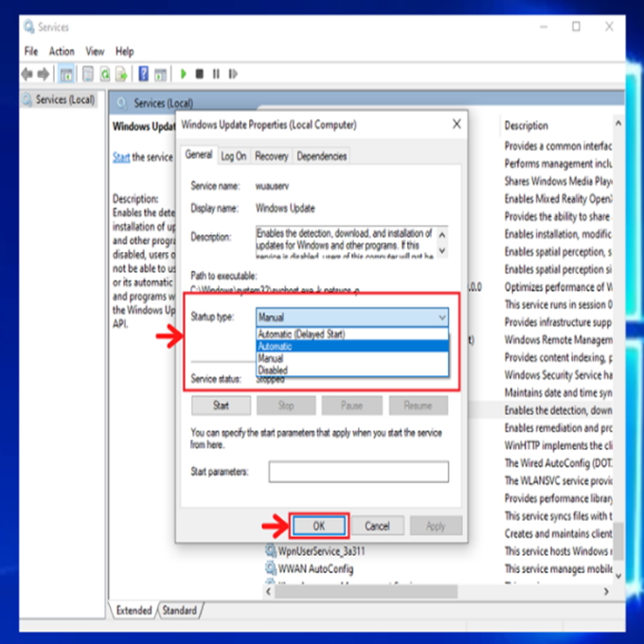Switch to the Dependencies tab
Screen dimensions: 644x644
coord(322,156)
